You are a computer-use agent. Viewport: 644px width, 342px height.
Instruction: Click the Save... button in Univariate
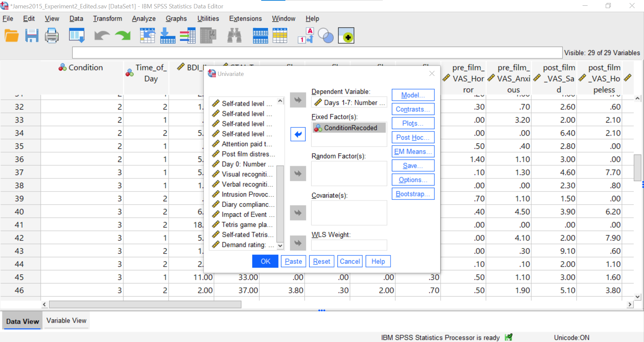tap(413, 166)
